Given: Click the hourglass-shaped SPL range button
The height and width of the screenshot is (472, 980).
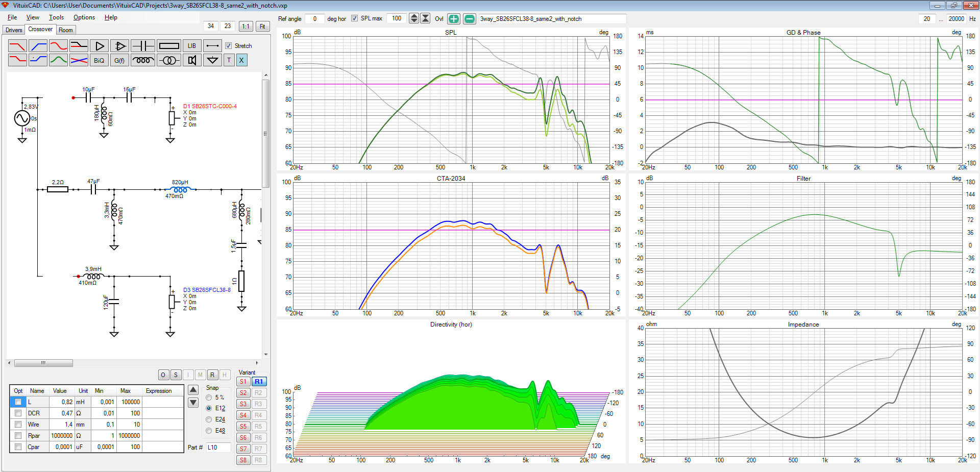Looking at the screenshot, I should coord(425,18).
